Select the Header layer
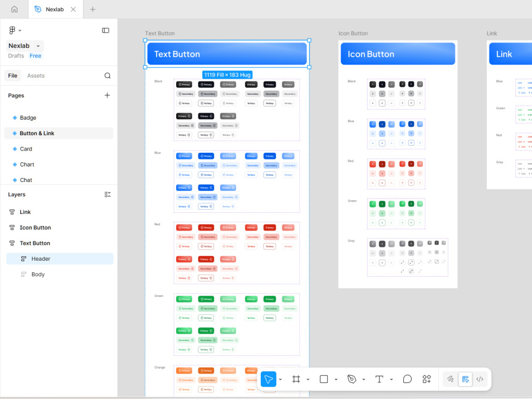532x399 pixels. (x=60, y=259)
